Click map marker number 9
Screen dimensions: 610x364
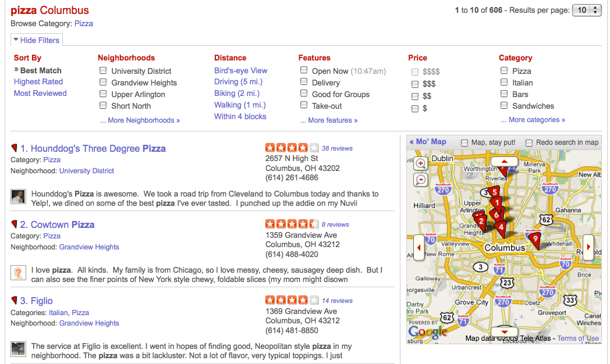535,240
